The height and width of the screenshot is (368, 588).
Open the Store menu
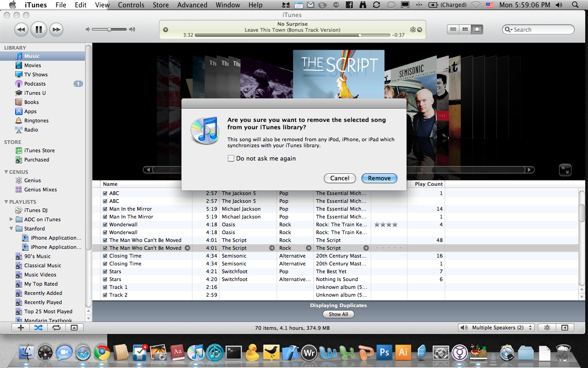(x=161, y=5)
